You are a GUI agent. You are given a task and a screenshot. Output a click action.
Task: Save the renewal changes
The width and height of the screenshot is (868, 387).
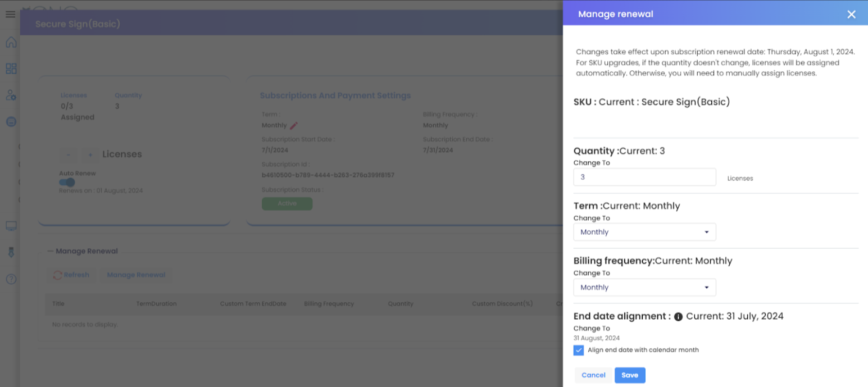(x=630, y=375)
